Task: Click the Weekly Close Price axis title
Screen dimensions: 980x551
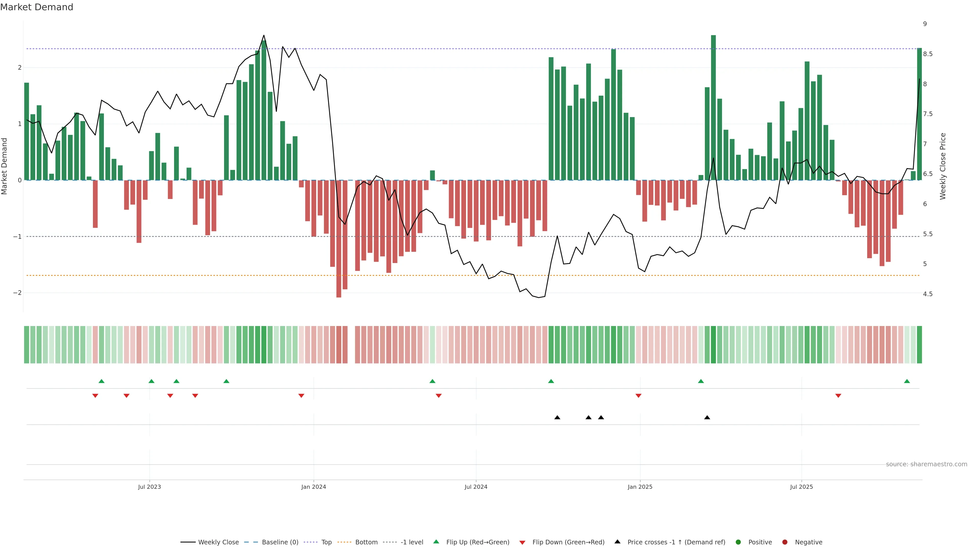Action: coord(943,166)
